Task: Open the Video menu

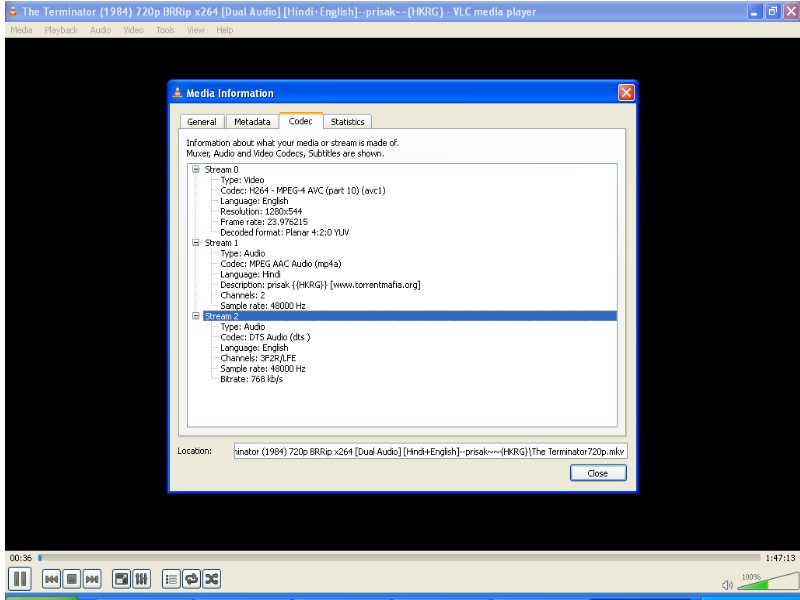Action: point(134,30)
